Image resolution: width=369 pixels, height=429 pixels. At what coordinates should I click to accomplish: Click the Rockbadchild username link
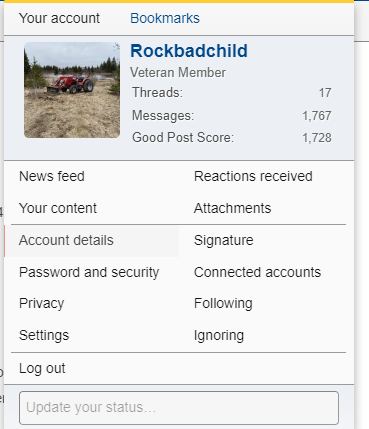point(189,51)
